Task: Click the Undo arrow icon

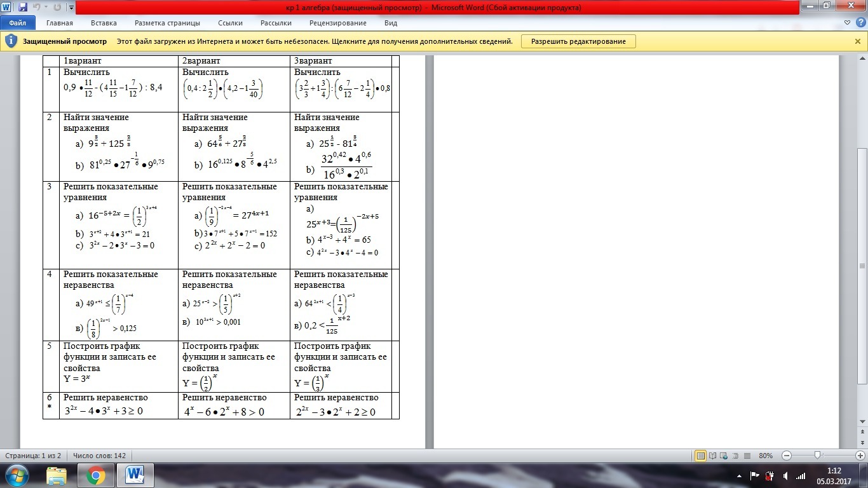Action: point(37,8)
